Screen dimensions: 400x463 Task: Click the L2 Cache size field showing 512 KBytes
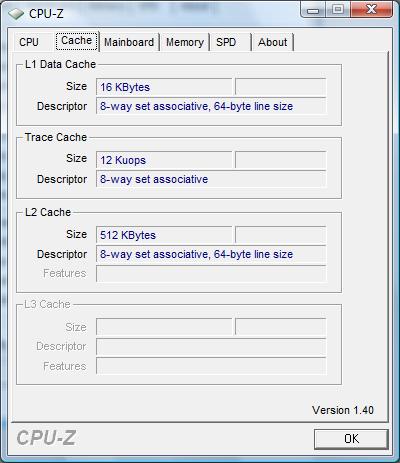click(164, 235)
